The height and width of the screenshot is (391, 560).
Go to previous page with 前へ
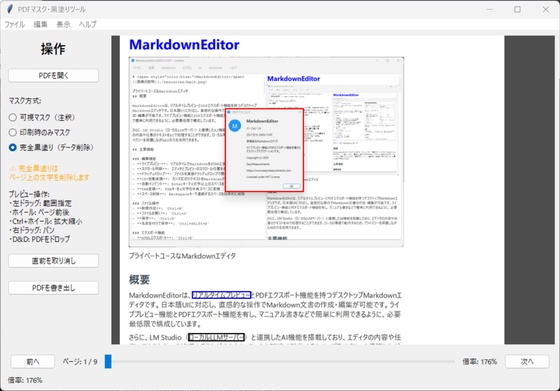coord(32,362)
